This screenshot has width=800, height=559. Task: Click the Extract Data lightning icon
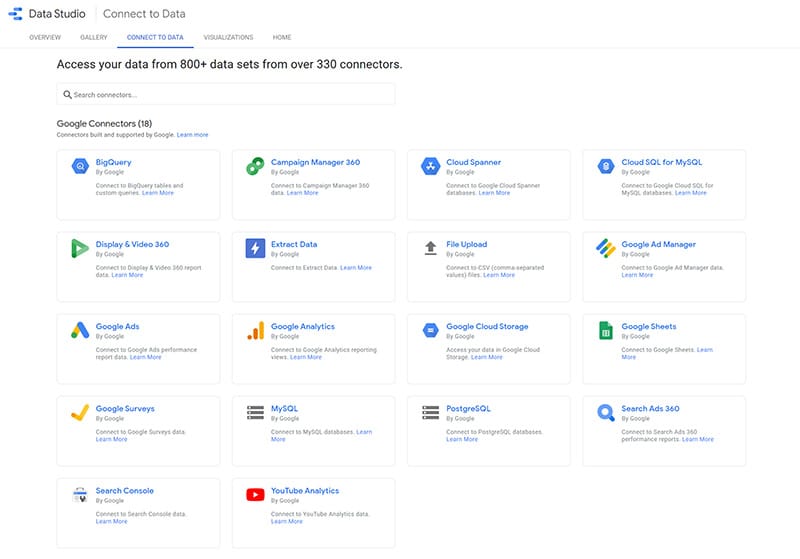(255, 248)
